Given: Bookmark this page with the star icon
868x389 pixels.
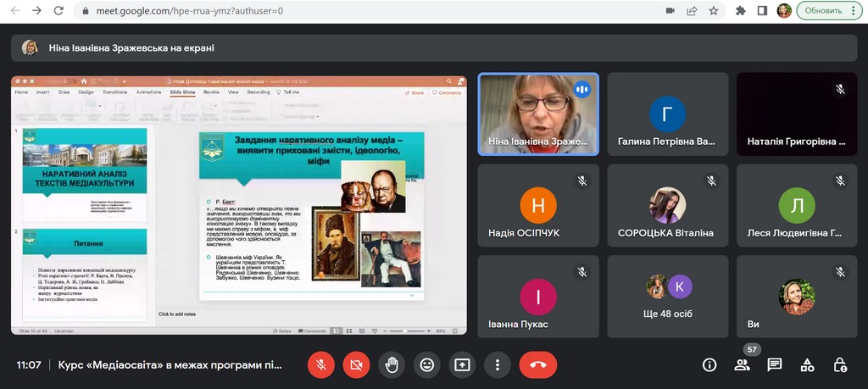Looking at the screenshot, I should [714, 11].
